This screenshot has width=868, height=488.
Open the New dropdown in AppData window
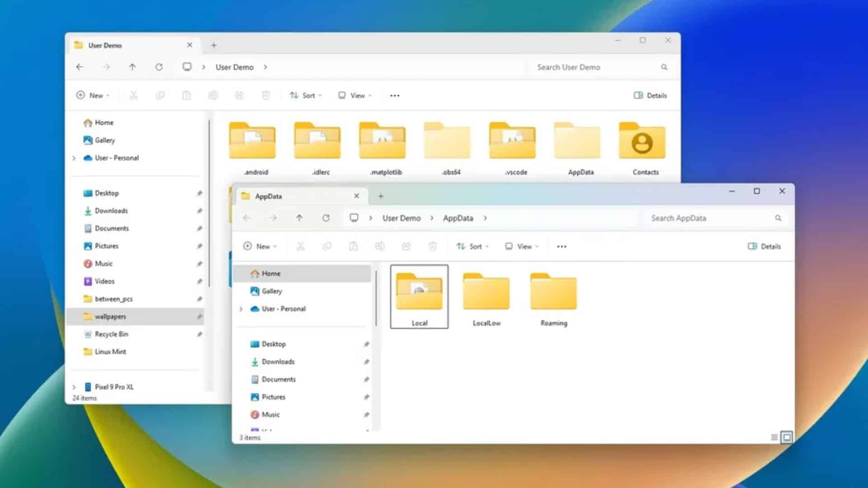click(x=260, y=246)
